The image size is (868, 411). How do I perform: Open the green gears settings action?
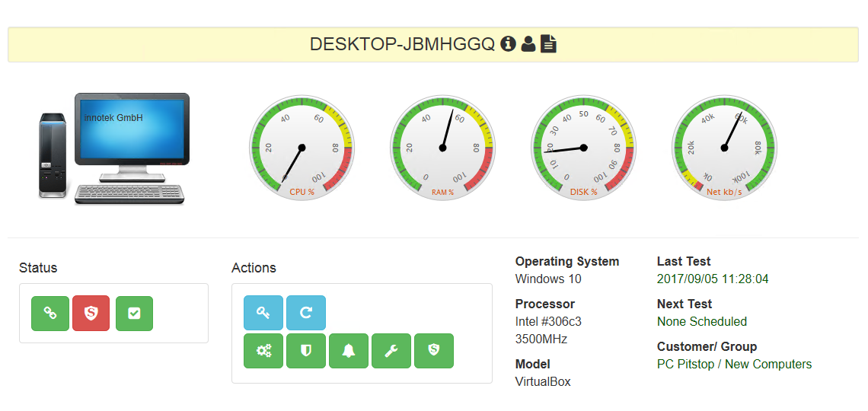click(263, 351)
